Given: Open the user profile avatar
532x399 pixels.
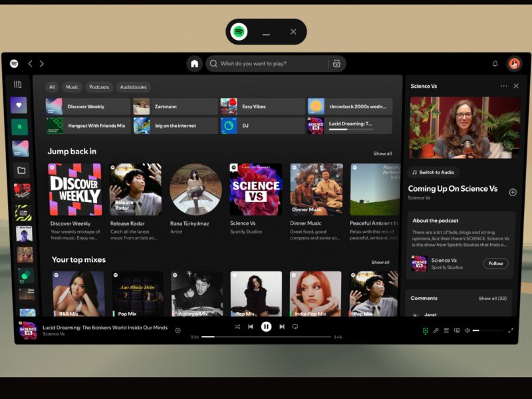Looking at the screenshot, I should pos(514,63).
